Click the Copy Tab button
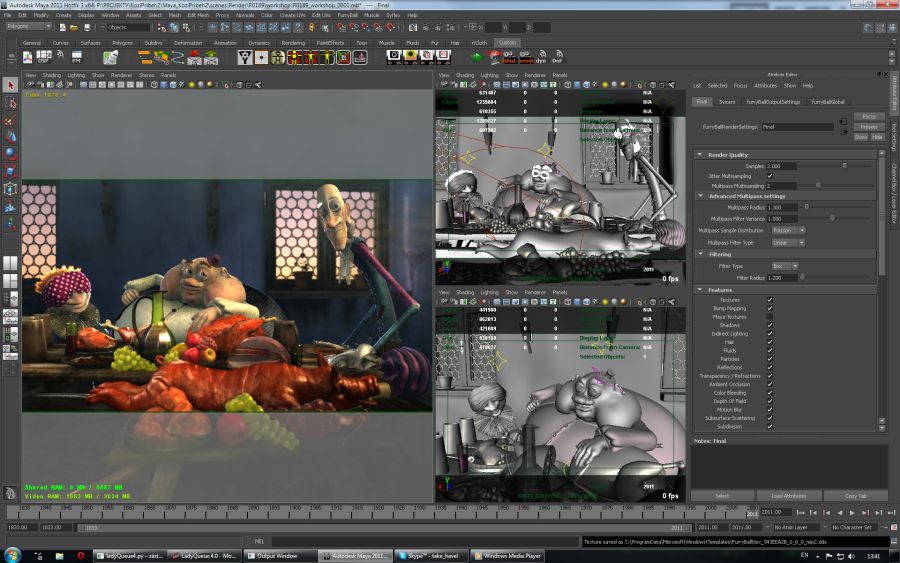Screen dimensions: 900x563 855,496
